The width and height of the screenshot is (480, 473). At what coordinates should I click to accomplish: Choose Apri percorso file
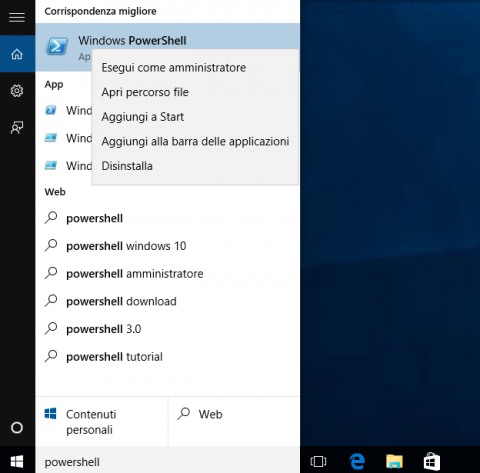coord(195,92)
